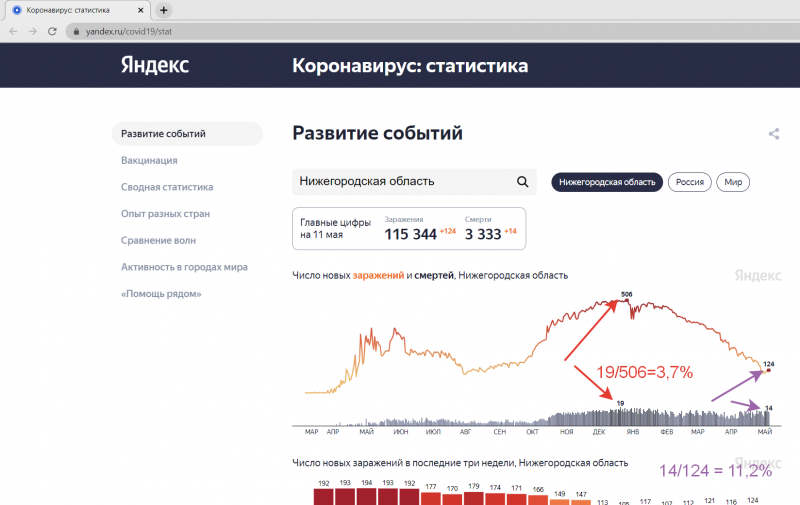Click the ЯНВ label on chart axis
This screenshot has width=800, height=505.
pyautogui.click(x=633, y=432)
